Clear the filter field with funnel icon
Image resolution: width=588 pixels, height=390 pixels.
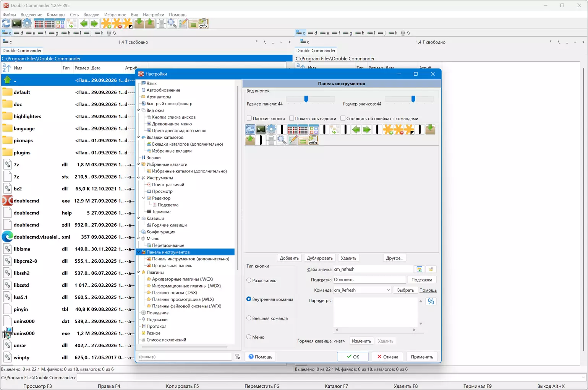pos(238,357)
